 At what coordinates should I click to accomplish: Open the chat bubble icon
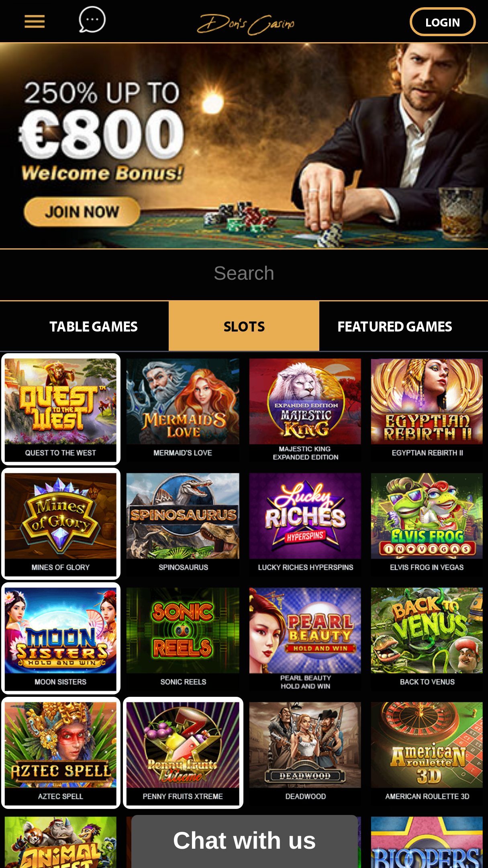click(x=92, y=20)
